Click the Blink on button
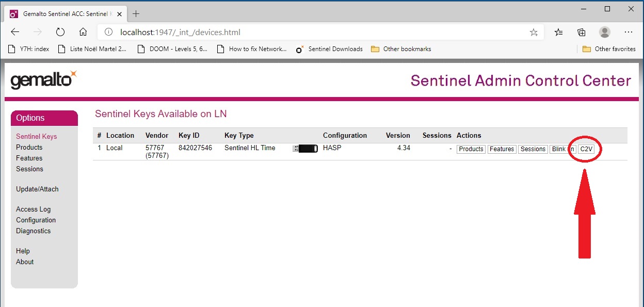Screen dimensions: 644x307 562,149
